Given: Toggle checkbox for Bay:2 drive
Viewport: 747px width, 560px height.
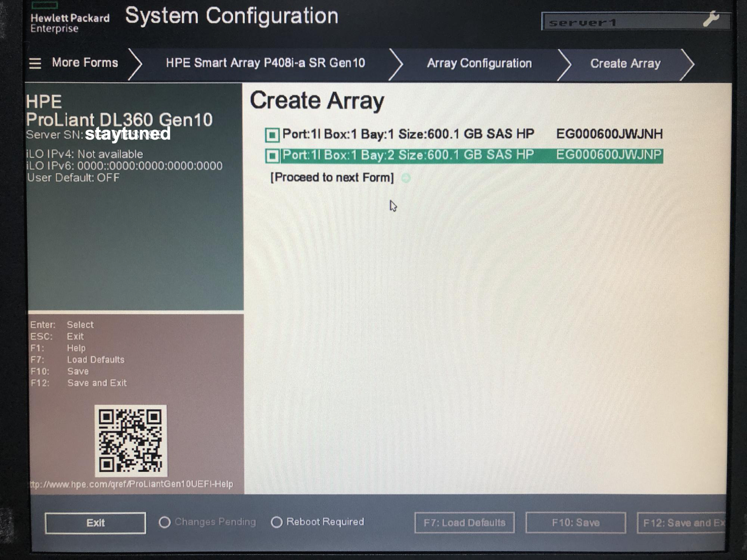Looking at the screenshot, I should click(x=272, y=156).
